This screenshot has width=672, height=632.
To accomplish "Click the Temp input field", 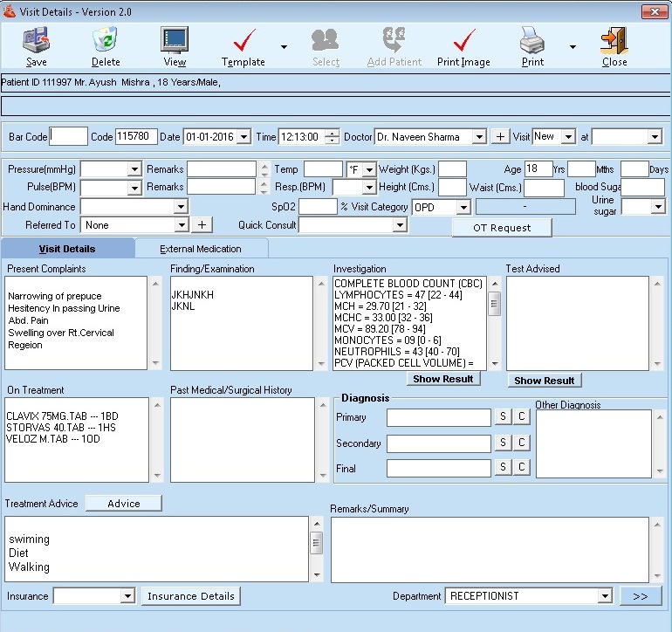I will [323, 169].
